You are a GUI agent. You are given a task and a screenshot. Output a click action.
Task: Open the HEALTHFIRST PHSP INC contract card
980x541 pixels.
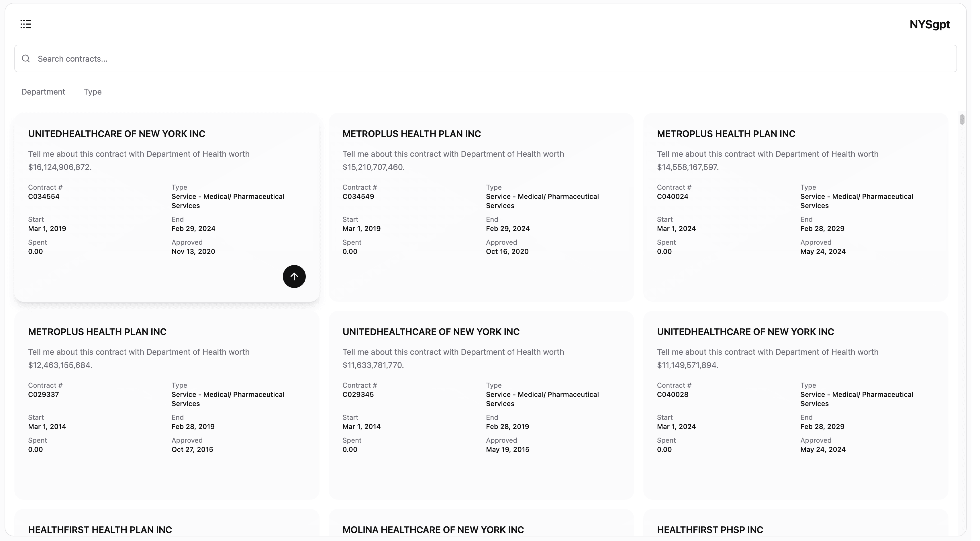(710, 529)
